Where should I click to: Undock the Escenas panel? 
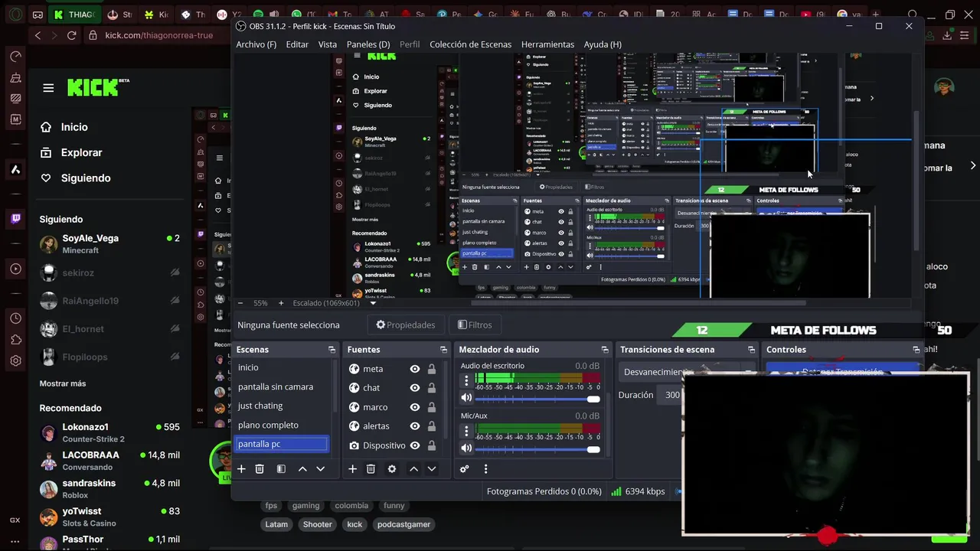[332, 350]
